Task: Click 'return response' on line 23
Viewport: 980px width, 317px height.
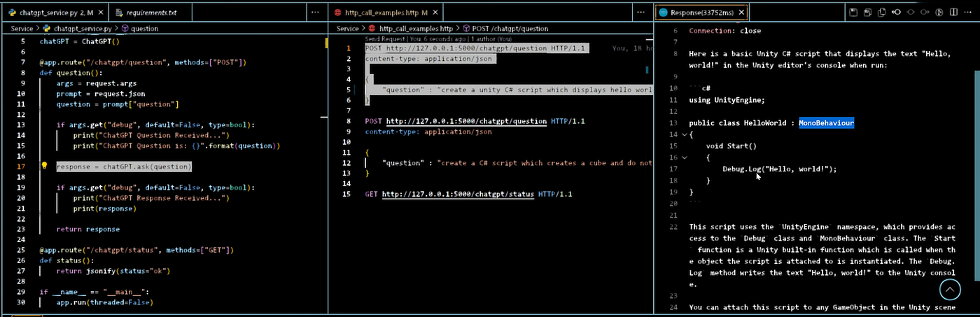Action: pyautogui.click(x=88, y=229)
